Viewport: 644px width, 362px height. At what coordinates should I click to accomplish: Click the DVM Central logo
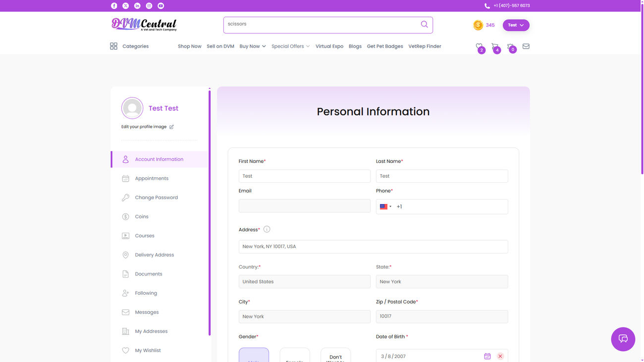[144, 24]
